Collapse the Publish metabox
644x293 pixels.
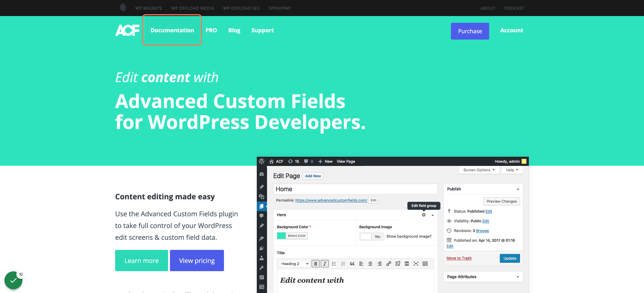[518, 189]
